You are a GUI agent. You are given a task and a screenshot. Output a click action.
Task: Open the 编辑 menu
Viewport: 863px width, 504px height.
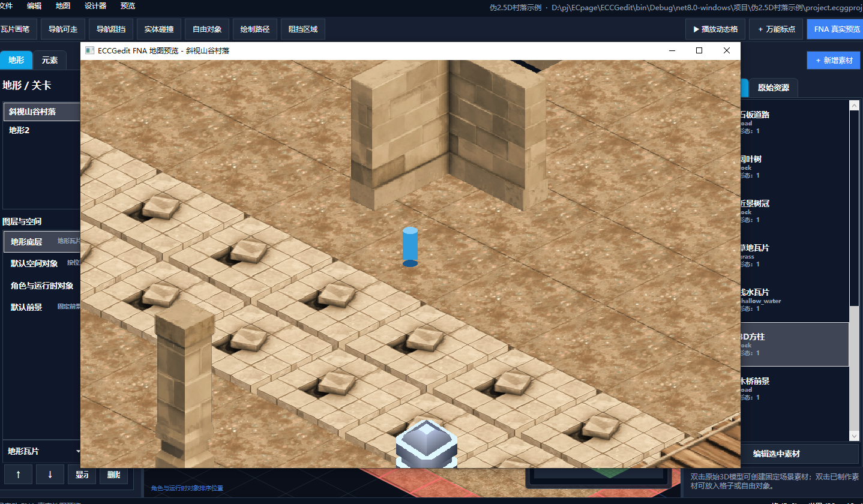pyautogui.click(x=34, y=6)
